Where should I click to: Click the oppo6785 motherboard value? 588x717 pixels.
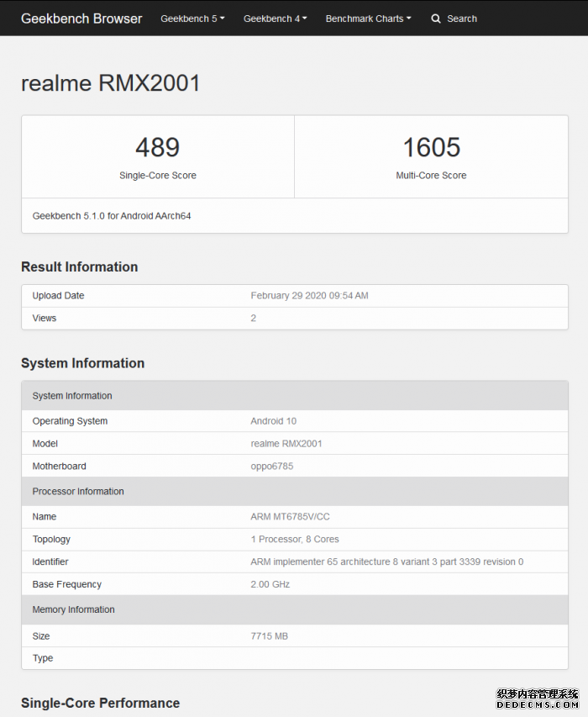272,466
